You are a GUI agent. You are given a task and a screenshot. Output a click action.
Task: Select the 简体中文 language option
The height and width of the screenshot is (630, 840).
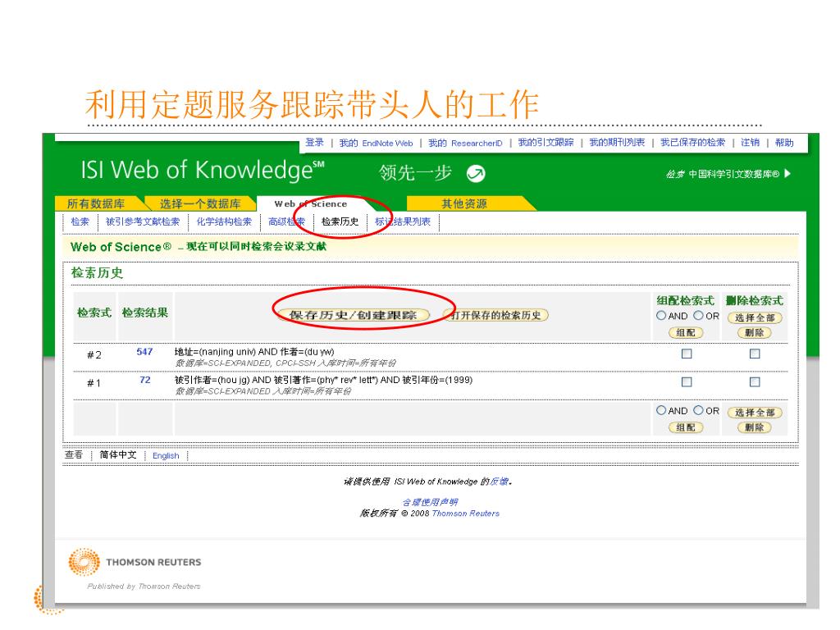pos(118,454)
